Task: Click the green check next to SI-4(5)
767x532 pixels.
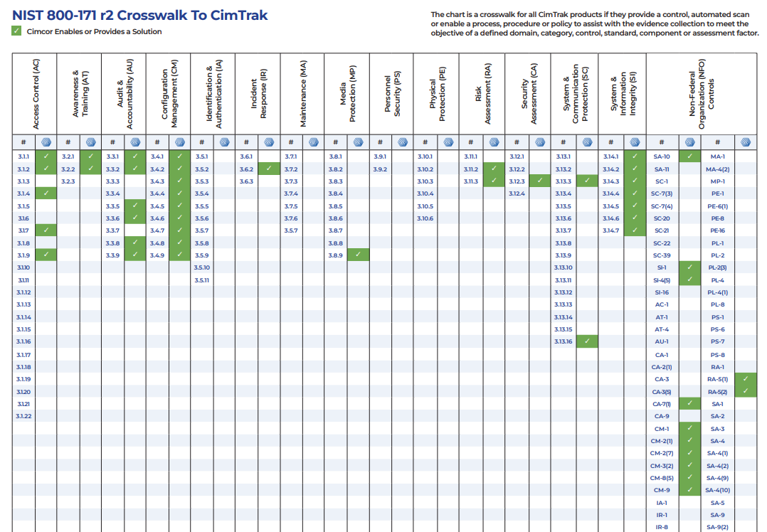Action: (x=689, y=280)
